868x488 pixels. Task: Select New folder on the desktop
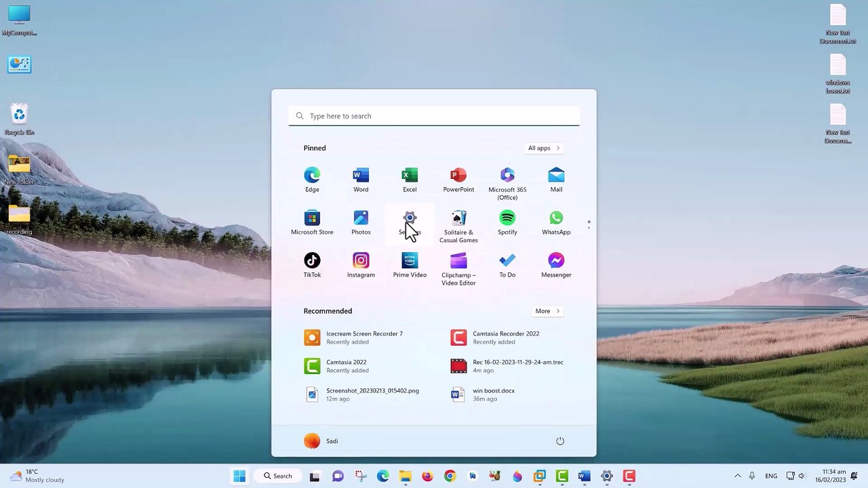tap(19, 169)
